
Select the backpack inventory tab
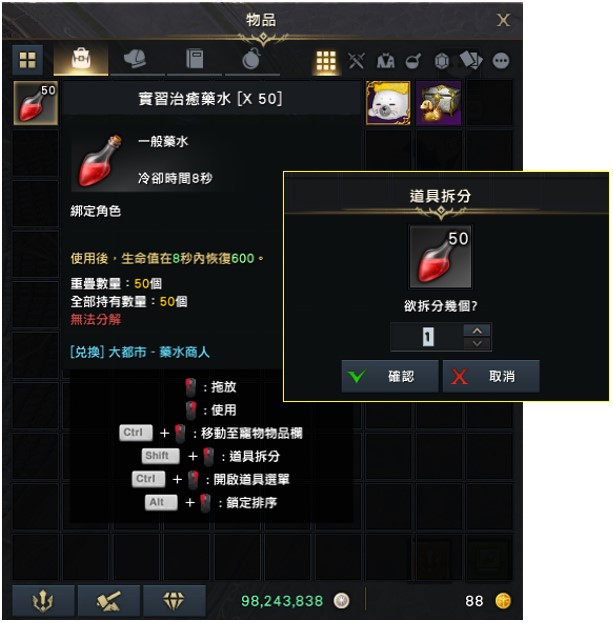pos(81,60)
